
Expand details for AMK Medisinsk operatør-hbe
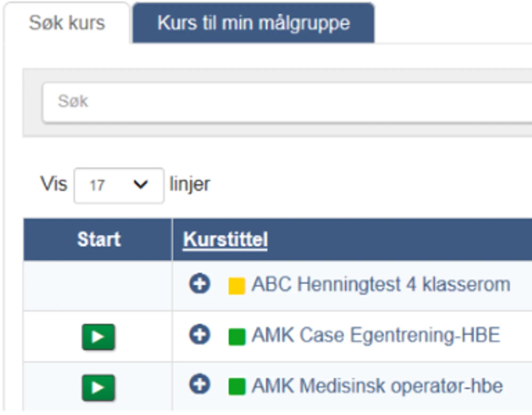click(x=200, y=384)
